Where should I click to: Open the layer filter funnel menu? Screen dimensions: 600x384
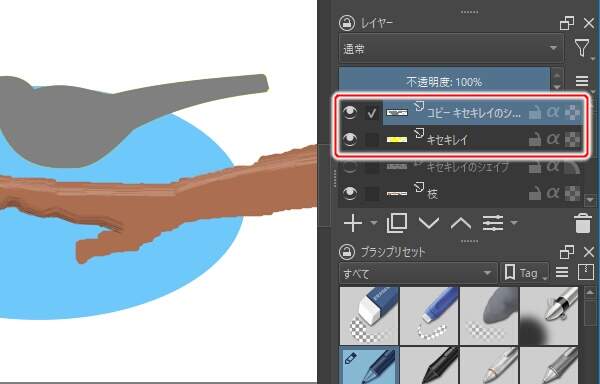582,49
